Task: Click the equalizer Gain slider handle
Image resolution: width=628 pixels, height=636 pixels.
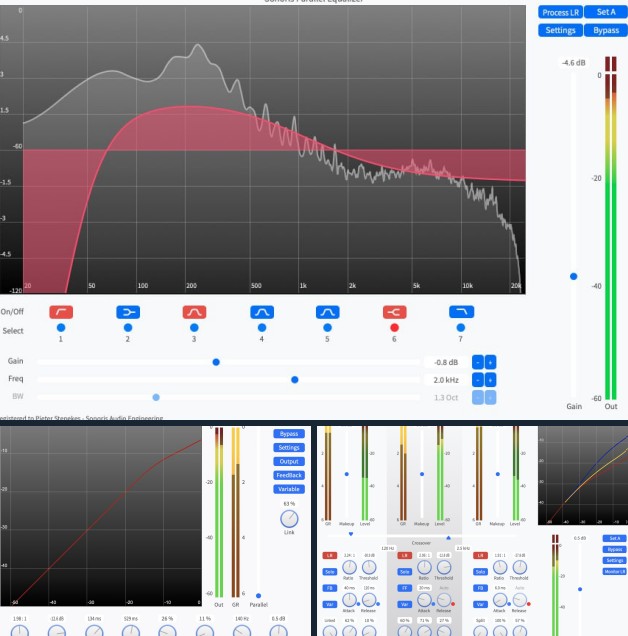Action: pos(216,362)
